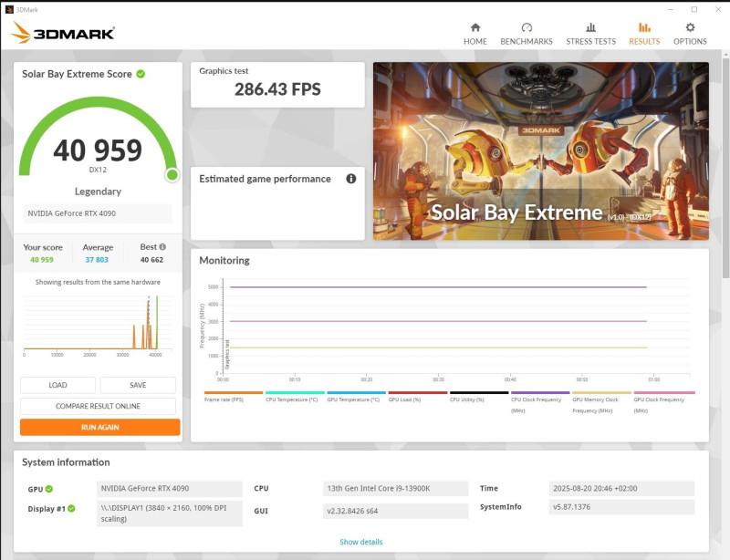Screen dimensions: 730x560
Task: Select the Results chart icon
Action: coord(644,27)
